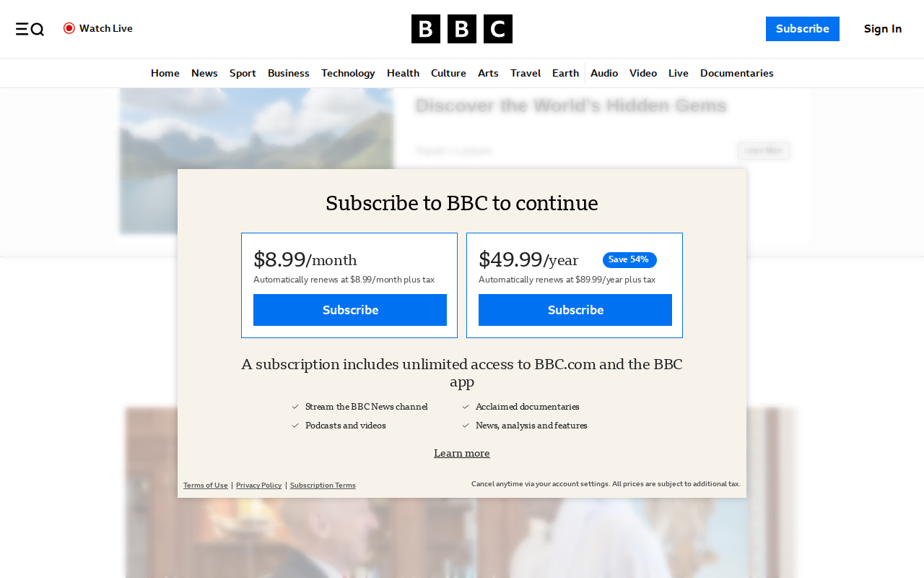Go to the Audio section
The image size is (924, 578).
click(604, 73)
